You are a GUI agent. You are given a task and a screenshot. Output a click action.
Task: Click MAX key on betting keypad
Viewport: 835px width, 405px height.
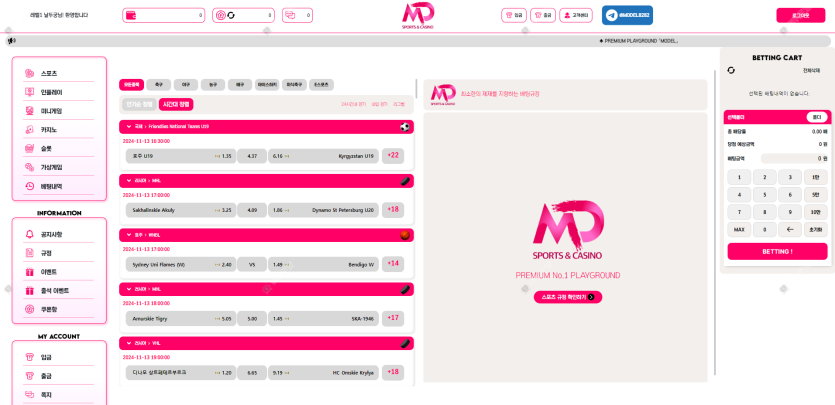tap(739, 229)
